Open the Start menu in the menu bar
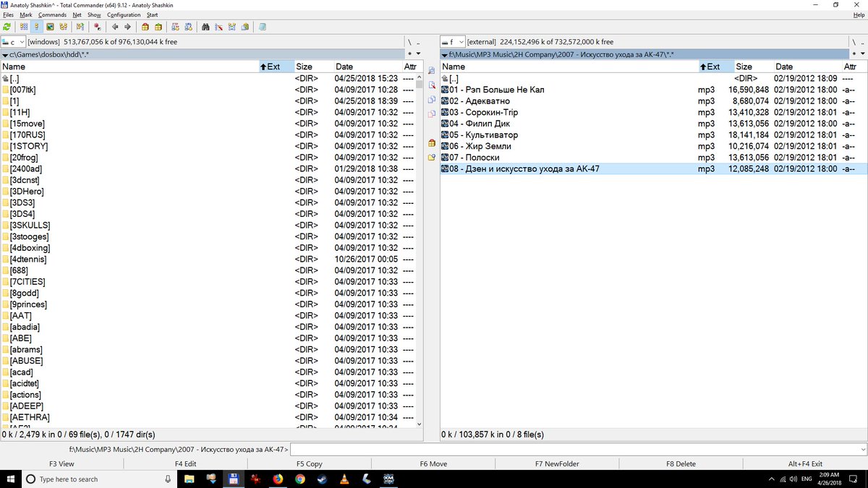The width and height of the screenshot is (868, 488). [152, 14]
